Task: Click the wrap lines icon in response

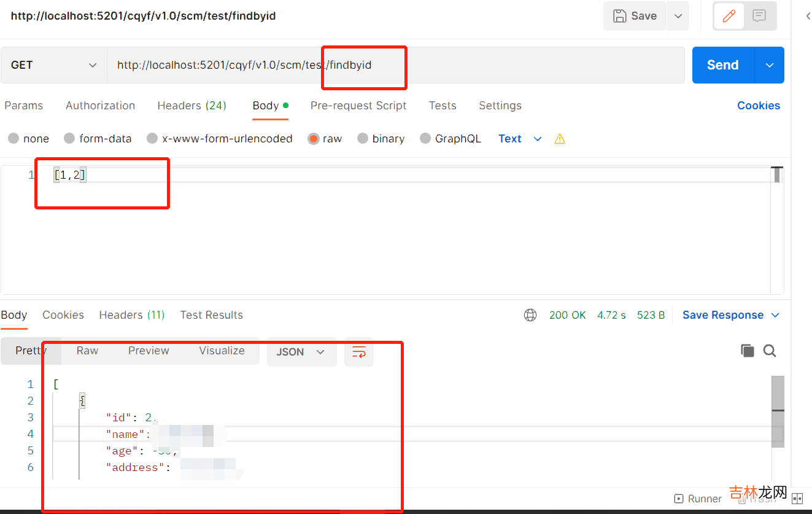Action: click(358, 352)
